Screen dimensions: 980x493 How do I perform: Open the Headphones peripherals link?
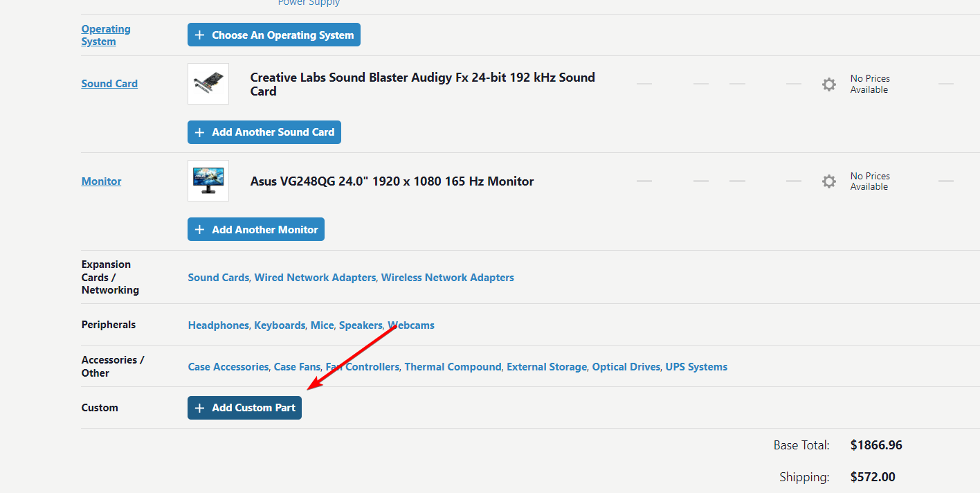pos(218,325)
